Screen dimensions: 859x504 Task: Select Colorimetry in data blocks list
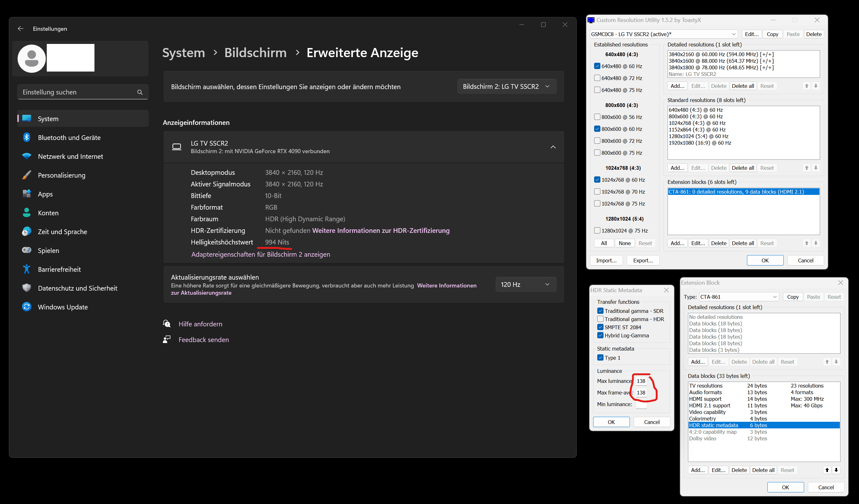point(702,418)
